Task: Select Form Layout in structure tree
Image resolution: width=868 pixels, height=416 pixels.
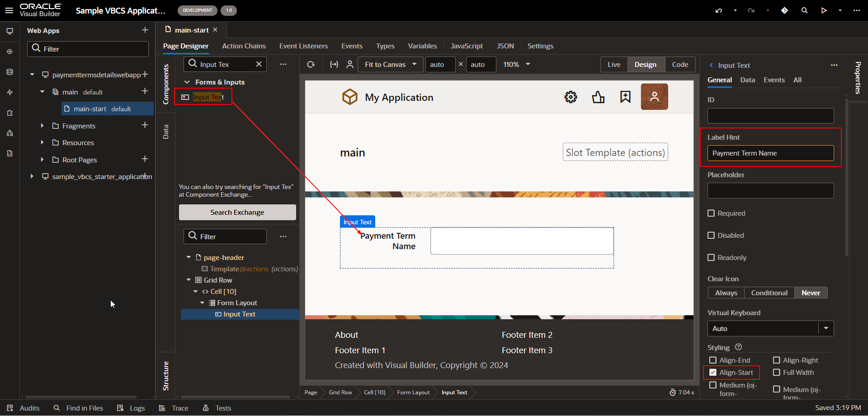Action: pyautogui.click(x=237, y=303)
